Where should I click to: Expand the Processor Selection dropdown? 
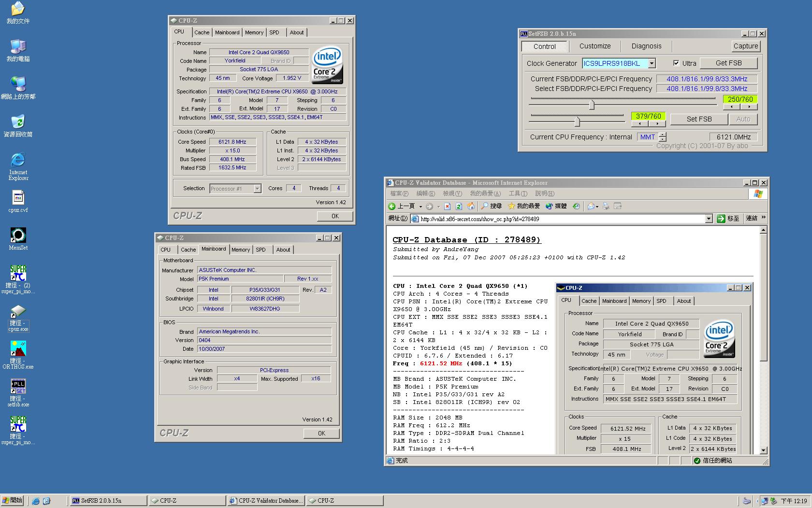tap(257, 189)
